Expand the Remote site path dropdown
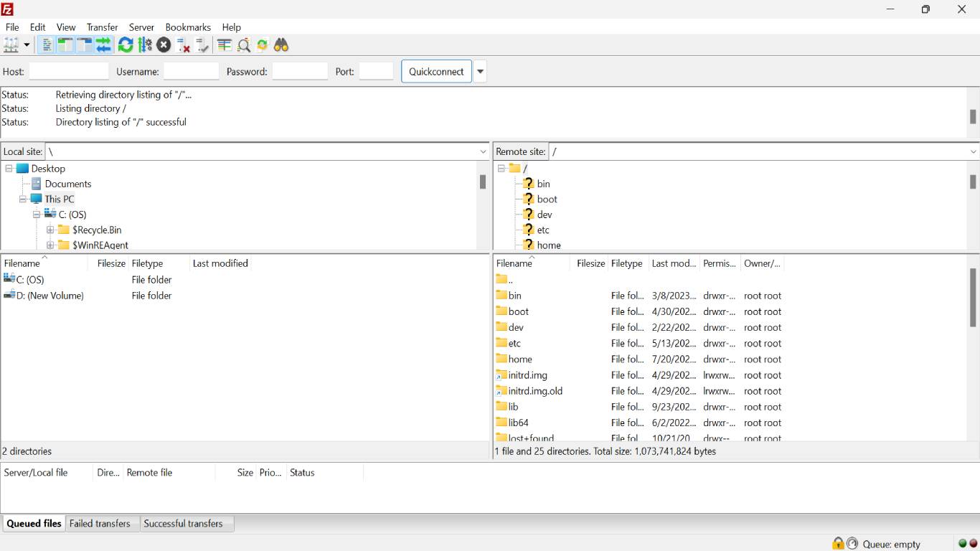The image size is (980, 551). (974, 152)
